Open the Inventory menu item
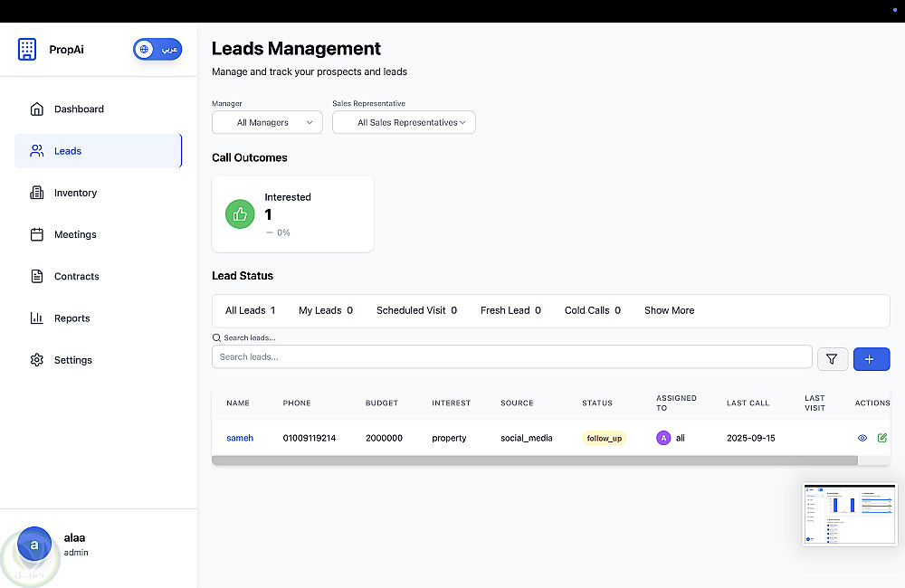The height and width of the screenshot is (588, 905). coord(98,193)
